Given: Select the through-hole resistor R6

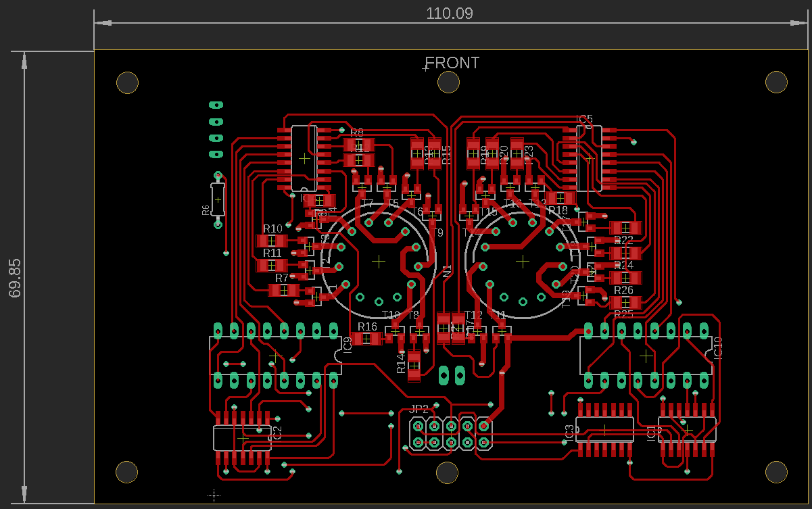Looking at the screenshot, I should 218,200.
